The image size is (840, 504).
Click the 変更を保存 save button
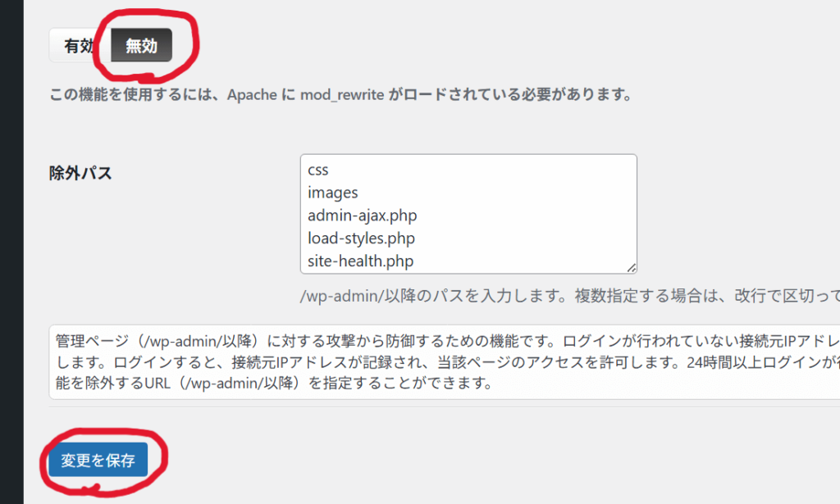click(98, 461)
